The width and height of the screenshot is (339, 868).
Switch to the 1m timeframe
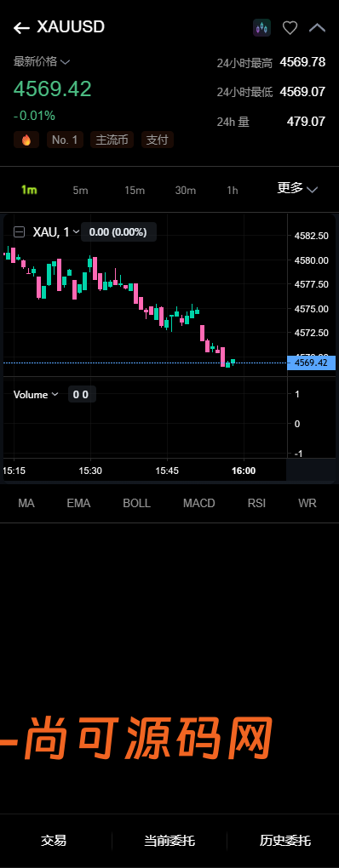tap(29, 190)
